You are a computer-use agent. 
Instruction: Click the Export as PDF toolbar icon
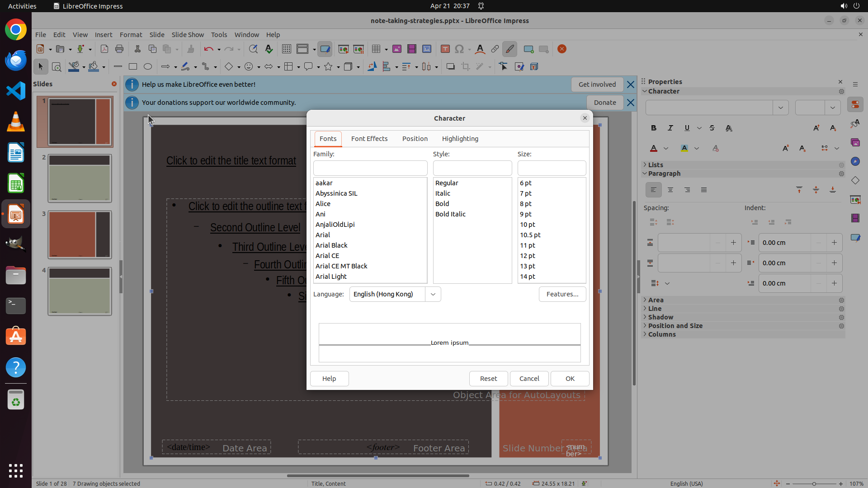click(104, 49)
